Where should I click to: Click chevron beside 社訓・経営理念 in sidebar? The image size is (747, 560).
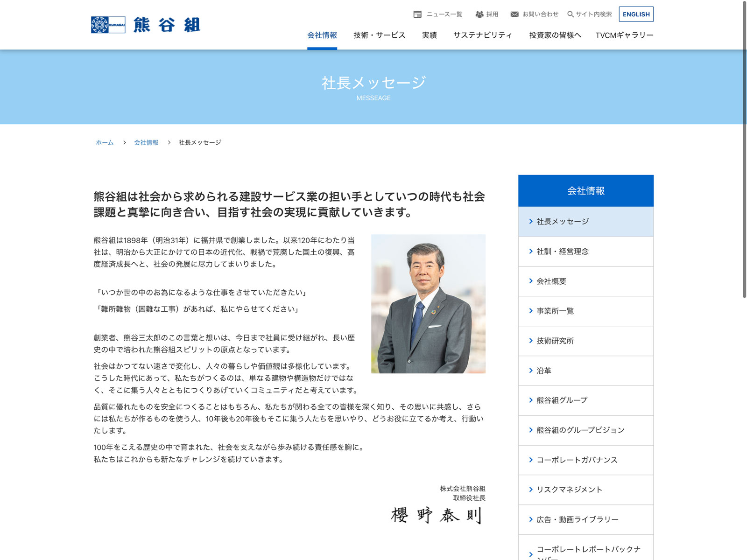531,252
